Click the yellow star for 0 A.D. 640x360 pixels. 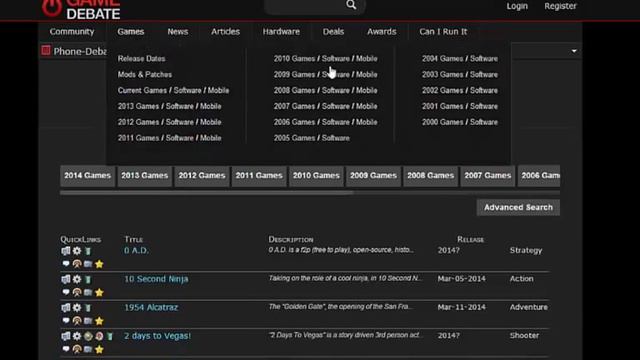pyautogui.click(x=99, y=264)
